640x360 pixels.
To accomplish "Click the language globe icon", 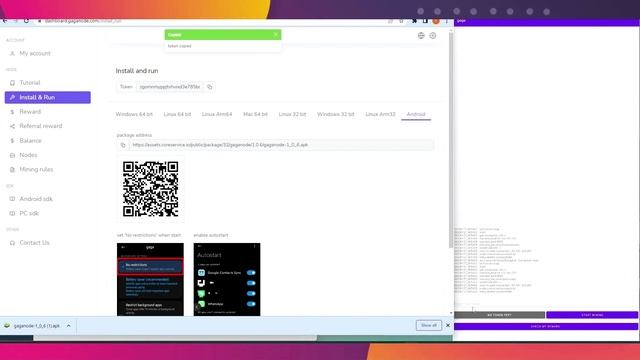I will pos(421,36).
